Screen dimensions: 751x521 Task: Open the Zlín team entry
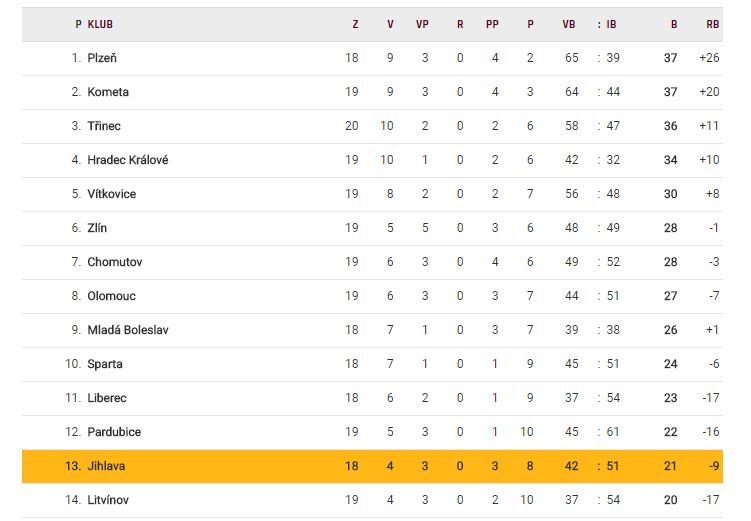click(x=97, y=228)
